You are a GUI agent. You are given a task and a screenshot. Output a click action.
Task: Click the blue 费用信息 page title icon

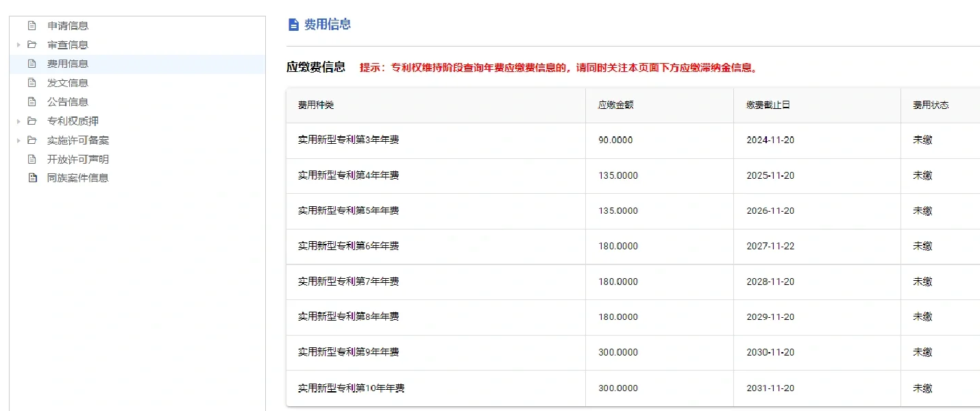pos(293,25)
